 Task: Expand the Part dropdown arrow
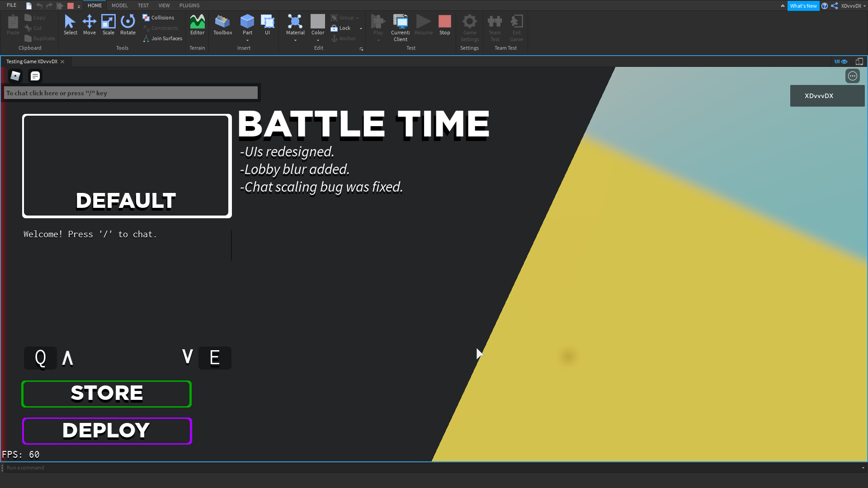point(247,40)
